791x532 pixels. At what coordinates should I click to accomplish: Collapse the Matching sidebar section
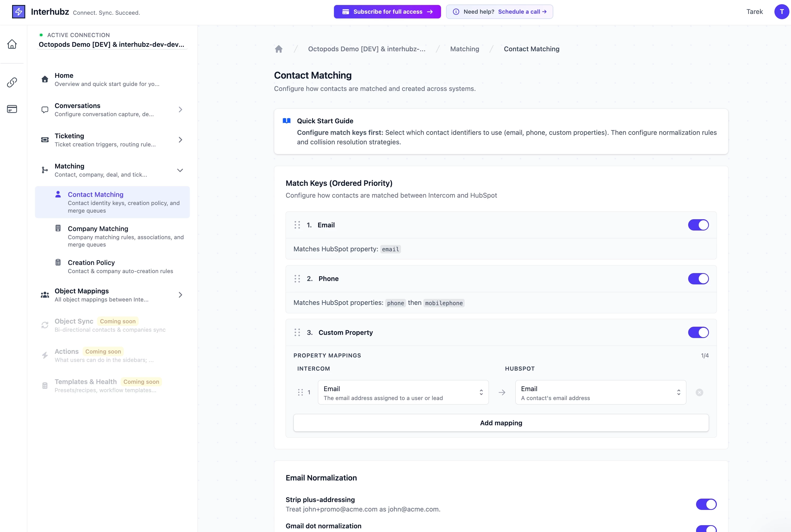point(180,170)
